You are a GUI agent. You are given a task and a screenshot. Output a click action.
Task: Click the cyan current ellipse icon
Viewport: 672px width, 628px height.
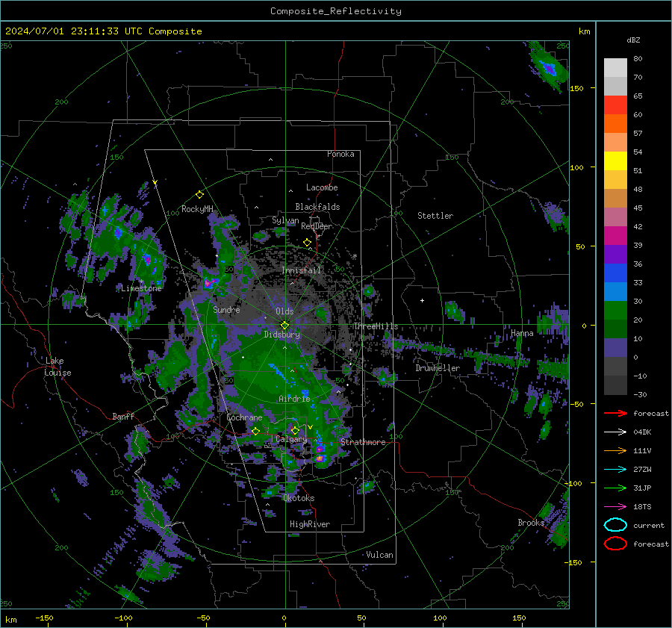(x=615, y=525)
